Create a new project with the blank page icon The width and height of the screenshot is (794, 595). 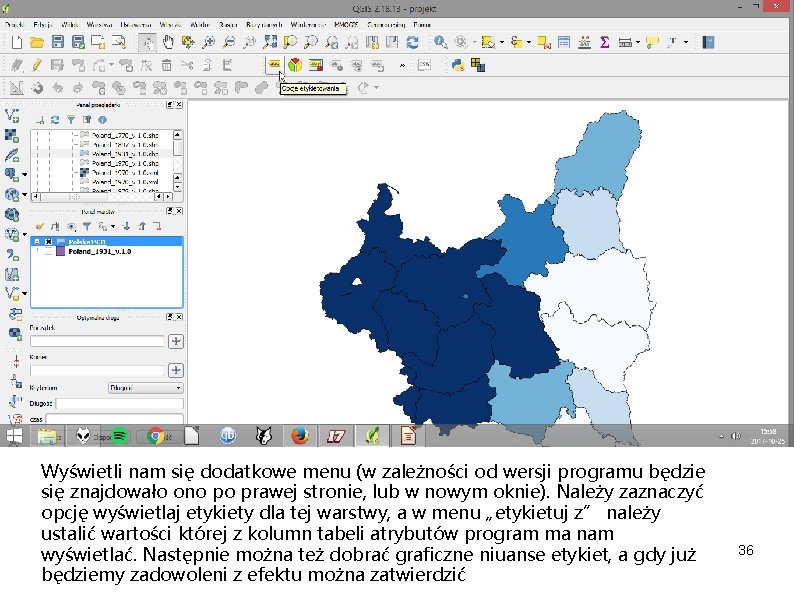(17, 42)
